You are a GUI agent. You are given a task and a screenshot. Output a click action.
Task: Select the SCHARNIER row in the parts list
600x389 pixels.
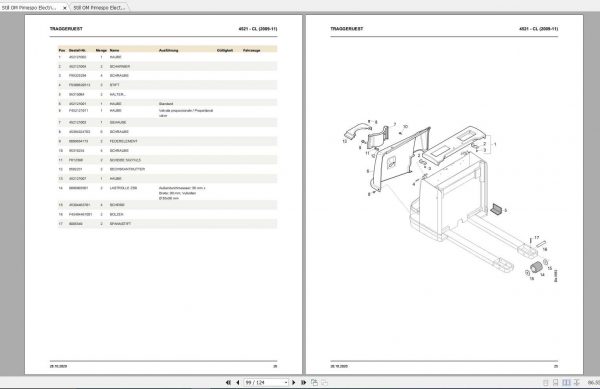(167, 66)
